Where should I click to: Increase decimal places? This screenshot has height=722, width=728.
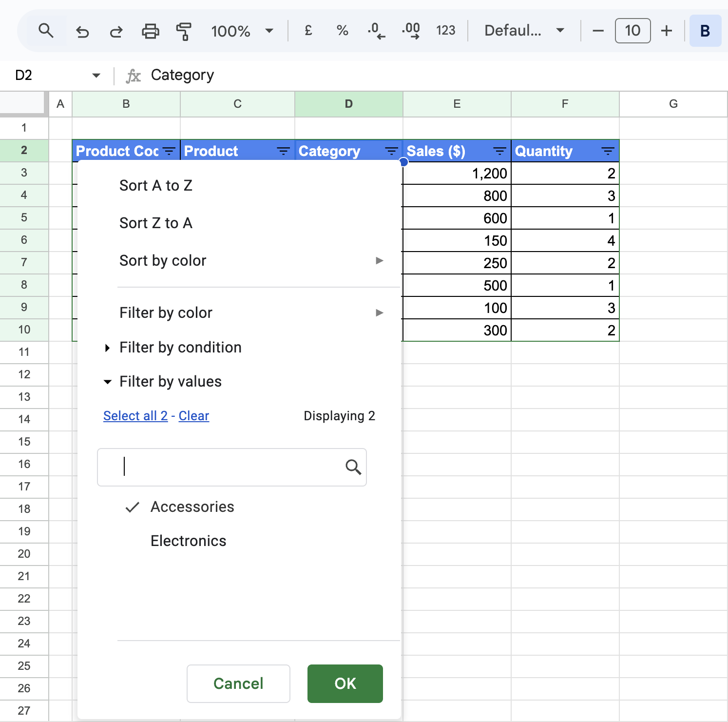tap(411, 31)
